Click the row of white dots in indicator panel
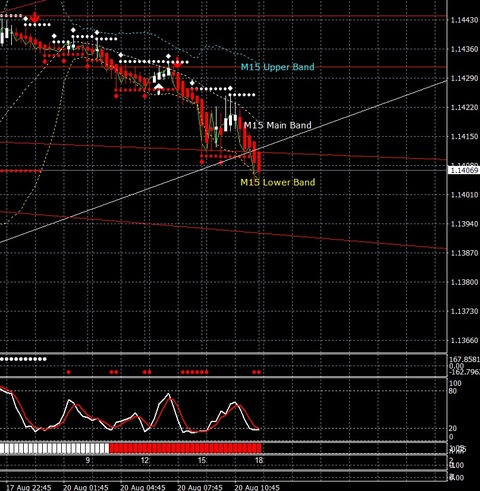 pyautogui.click(x=23, y=359)
